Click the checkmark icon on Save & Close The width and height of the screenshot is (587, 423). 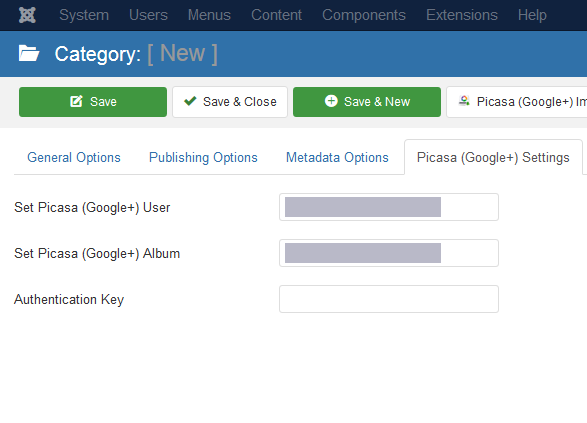click(x=190, y=101)
